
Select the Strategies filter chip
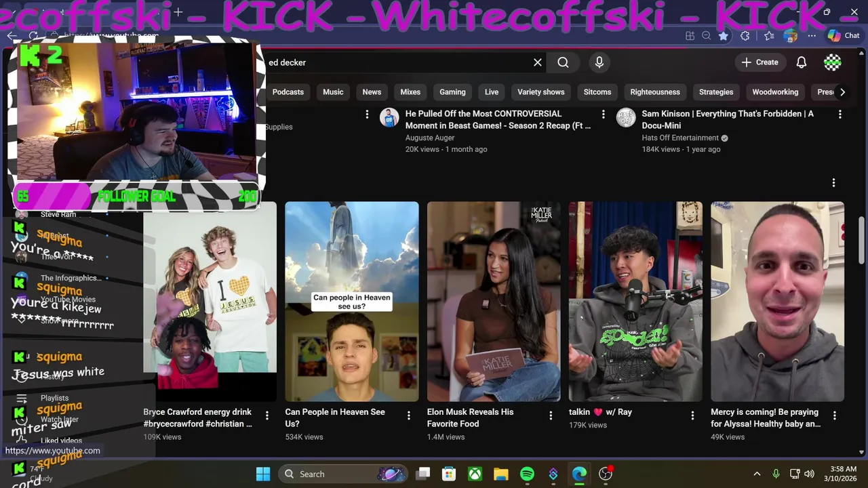click(x=716, y=92)
